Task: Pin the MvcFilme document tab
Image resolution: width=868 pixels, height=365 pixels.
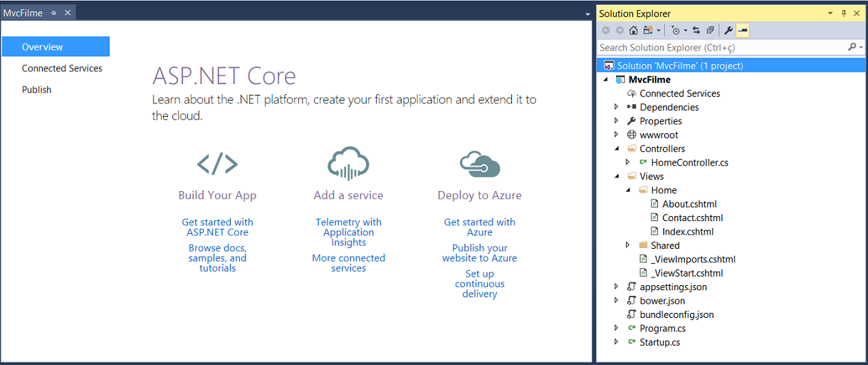Action: click(x=53, y=13)
